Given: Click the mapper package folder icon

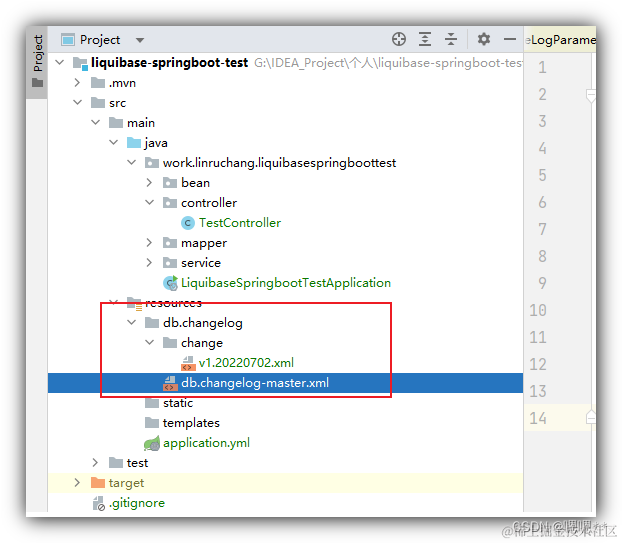Looking at the screenshot, I should (x=170, y=242).
